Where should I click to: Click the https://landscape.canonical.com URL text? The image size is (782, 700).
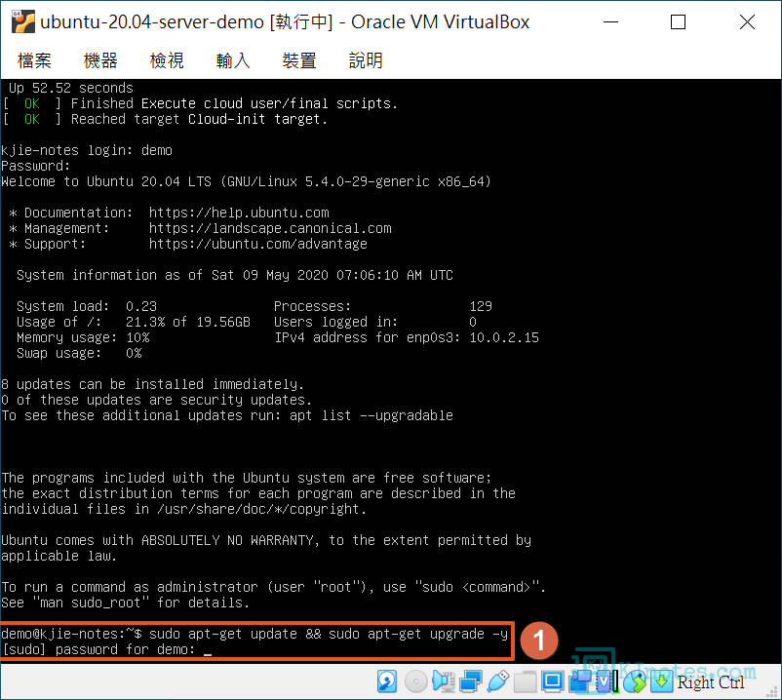click(x=270, y=228)
